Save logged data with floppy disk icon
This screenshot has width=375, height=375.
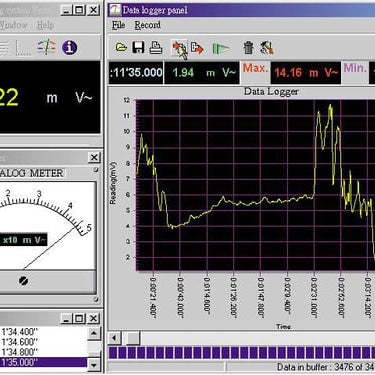[x=138, y=47]
